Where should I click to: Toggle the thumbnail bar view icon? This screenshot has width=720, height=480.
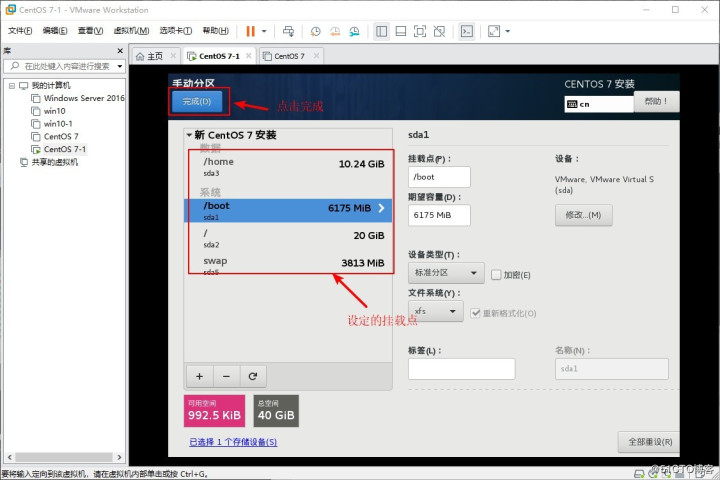[x=401, y=31]
